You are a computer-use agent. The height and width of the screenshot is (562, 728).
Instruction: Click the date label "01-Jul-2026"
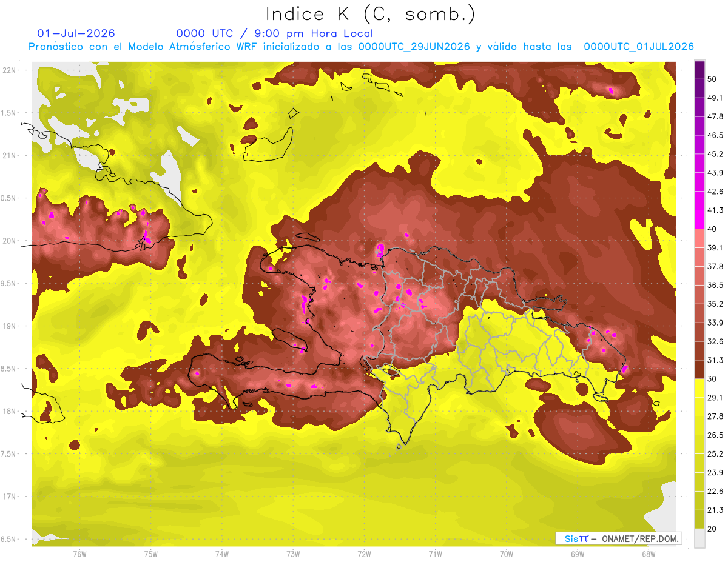tap(76, 33)
